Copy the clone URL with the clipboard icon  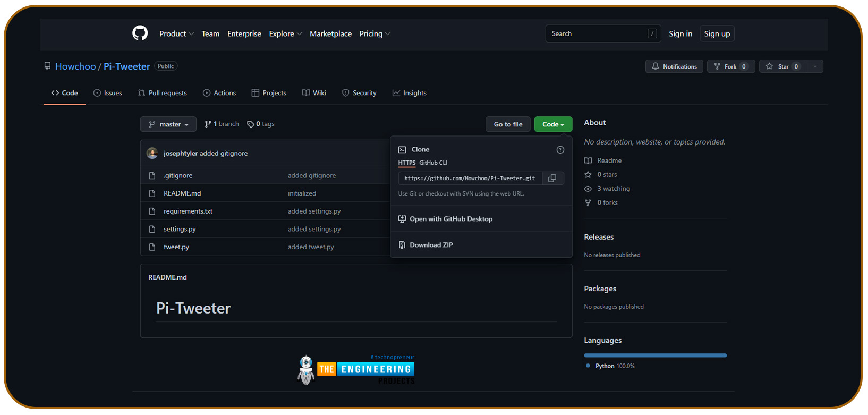(552, 179)
